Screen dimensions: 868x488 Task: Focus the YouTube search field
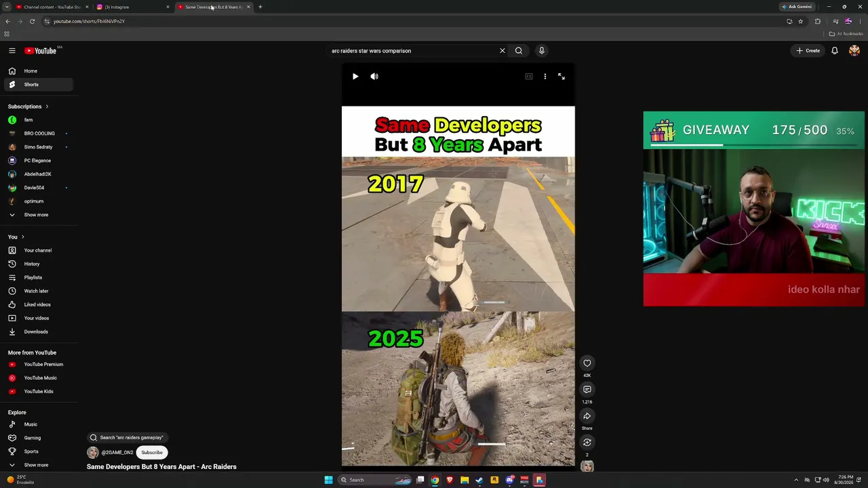click(x=414, y=51)
